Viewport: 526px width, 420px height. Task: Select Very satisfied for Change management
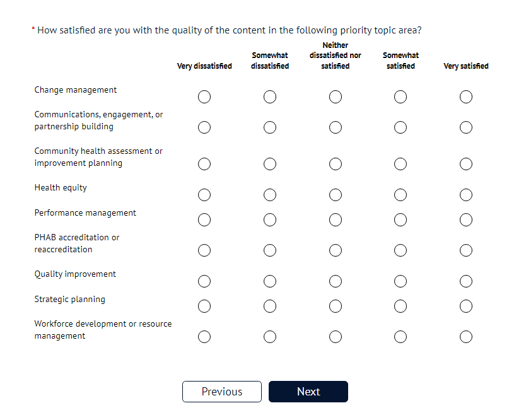tap(466, 97)
